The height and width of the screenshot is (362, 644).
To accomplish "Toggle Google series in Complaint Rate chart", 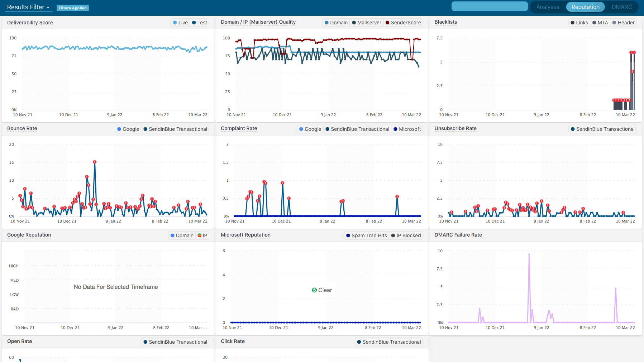I will (x=310, y=129).
